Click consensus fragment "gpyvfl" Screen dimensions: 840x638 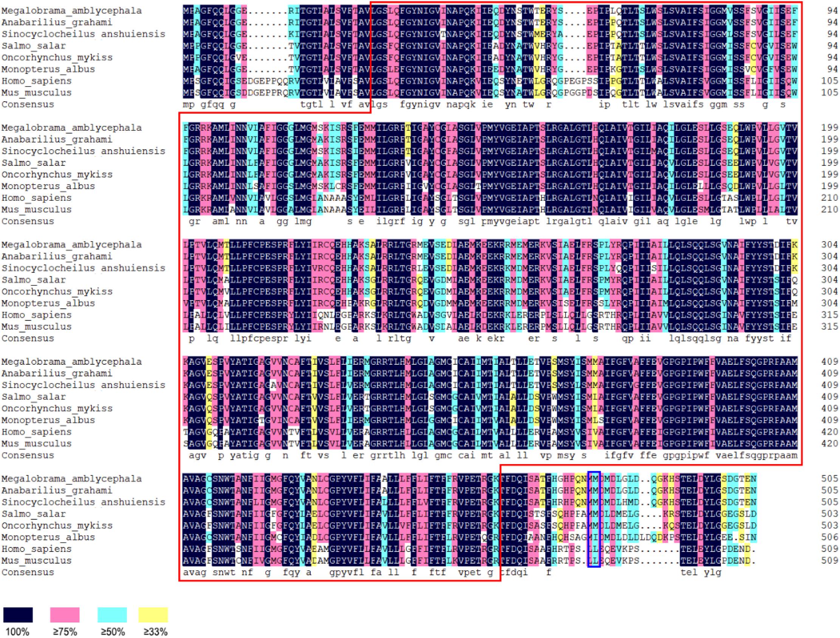[x=347, y=573]
